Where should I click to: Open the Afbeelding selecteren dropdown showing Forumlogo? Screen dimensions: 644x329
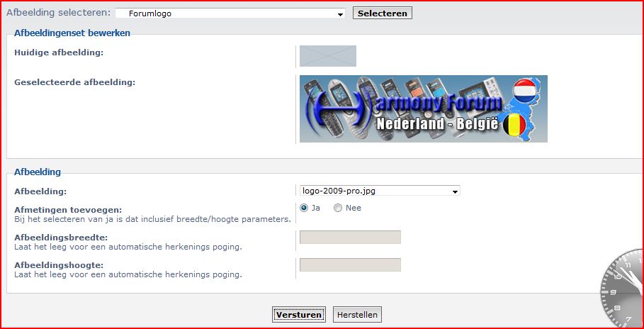point(230,13)
